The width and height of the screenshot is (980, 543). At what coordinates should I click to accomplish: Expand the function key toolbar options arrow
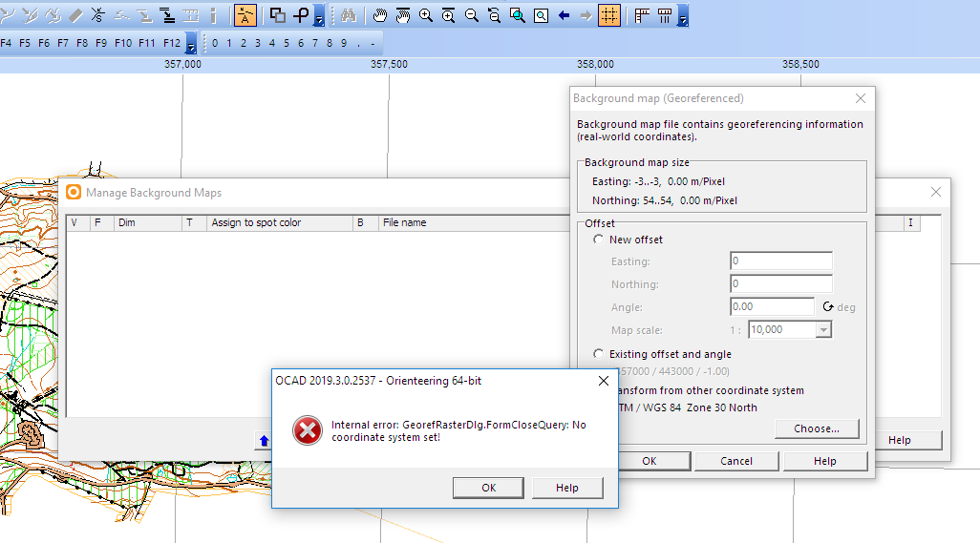(x=191, y=43)
